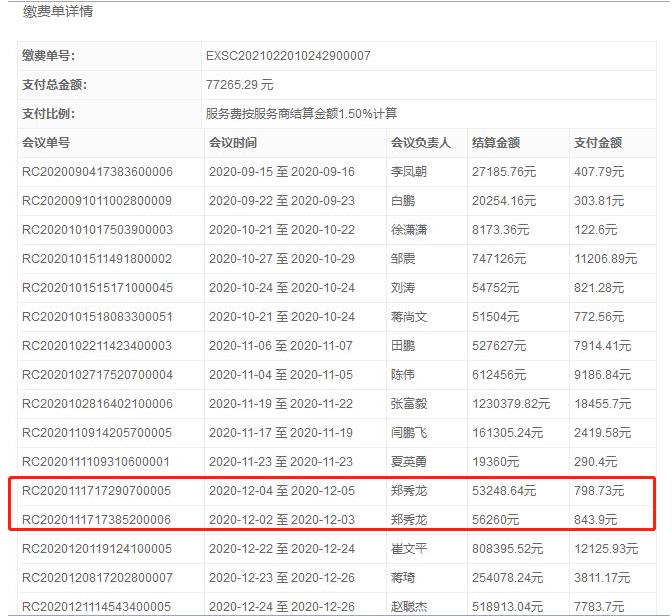Click the total payment amount 77265.29 元
Screen dimensions: 672x616
tap(239, 85)
